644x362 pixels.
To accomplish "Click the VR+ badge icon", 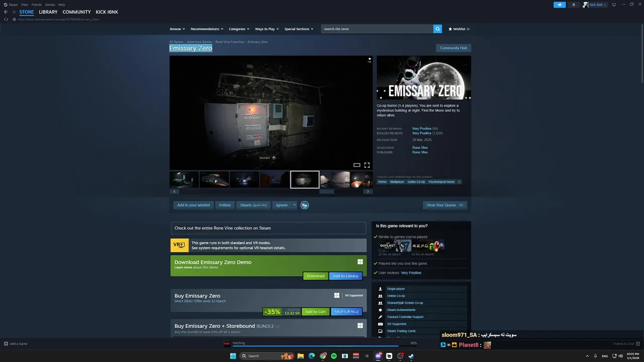I will click(x=179, y=245).
